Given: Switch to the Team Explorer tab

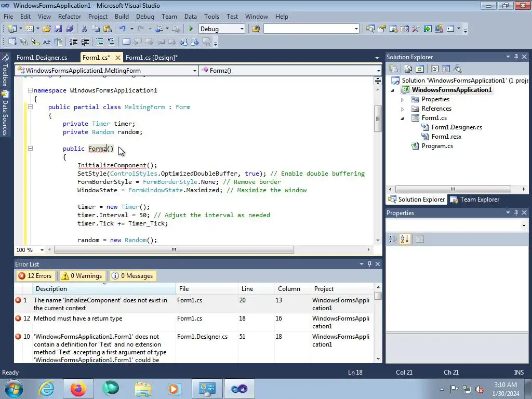Looking at the screenshot, I should pyautogui.click(x=475, y=199).
